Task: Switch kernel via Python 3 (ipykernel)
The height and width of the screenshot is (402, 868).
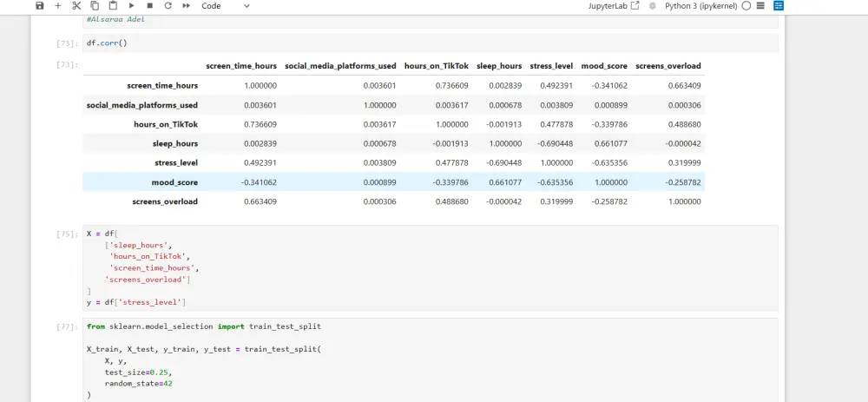Action: click(700, 5)
